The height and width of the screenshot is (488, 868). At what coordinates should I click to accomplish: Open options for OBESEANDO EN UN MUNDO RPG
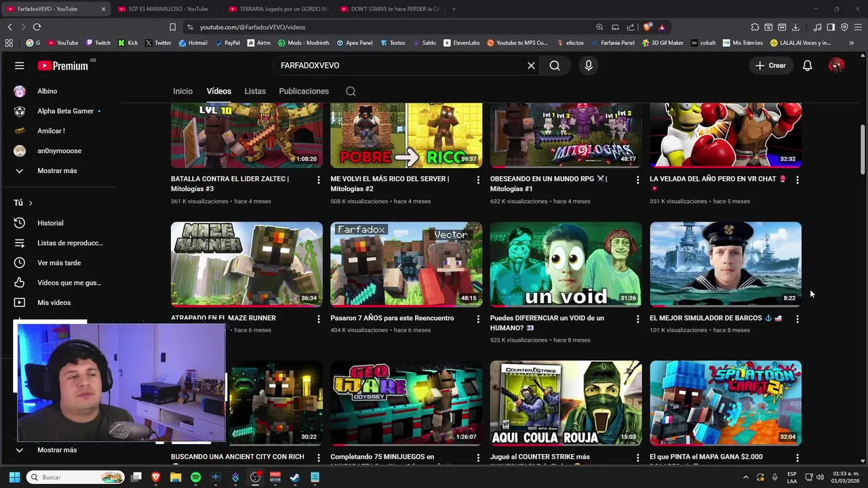click(x=637, y=180)
